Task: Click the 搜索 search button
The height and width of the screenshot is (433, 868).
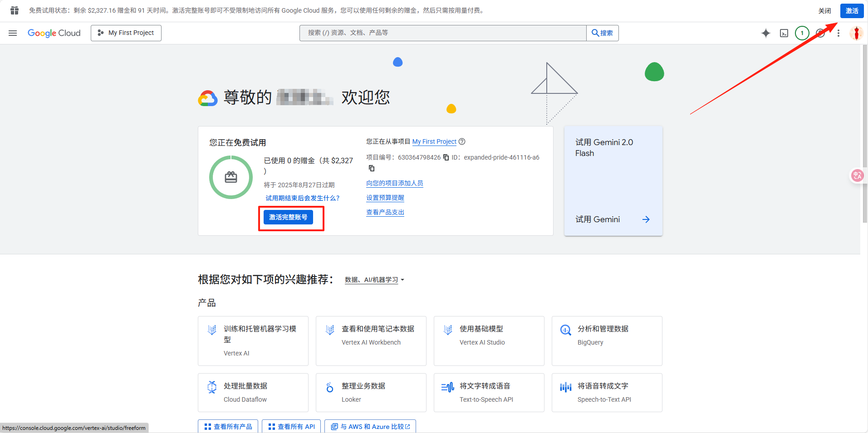Action: (603, 33)
